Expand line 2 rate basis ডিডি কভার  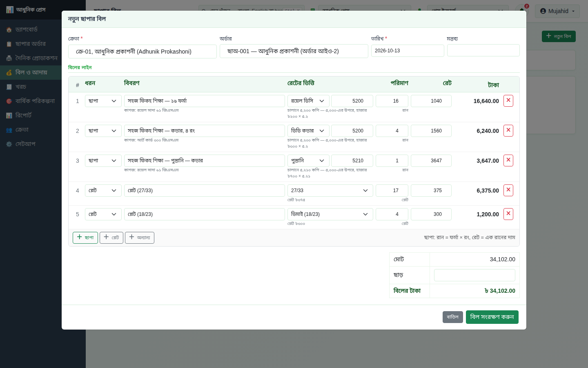308,131
